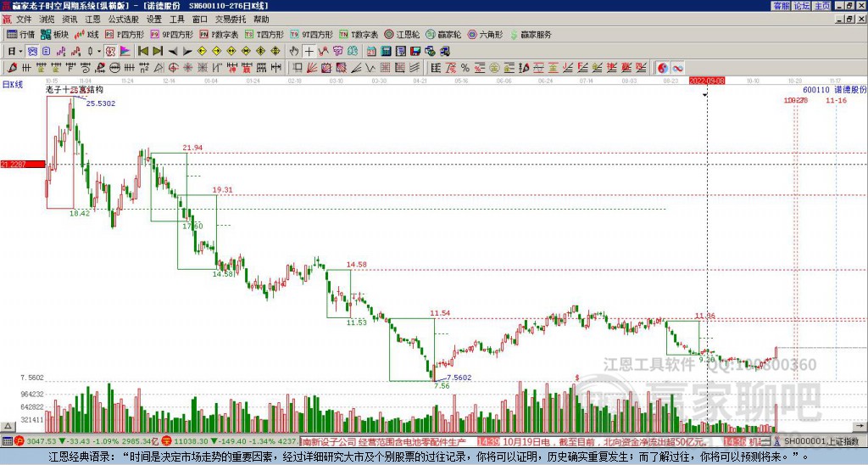Open the 江恩 menu

92,20
